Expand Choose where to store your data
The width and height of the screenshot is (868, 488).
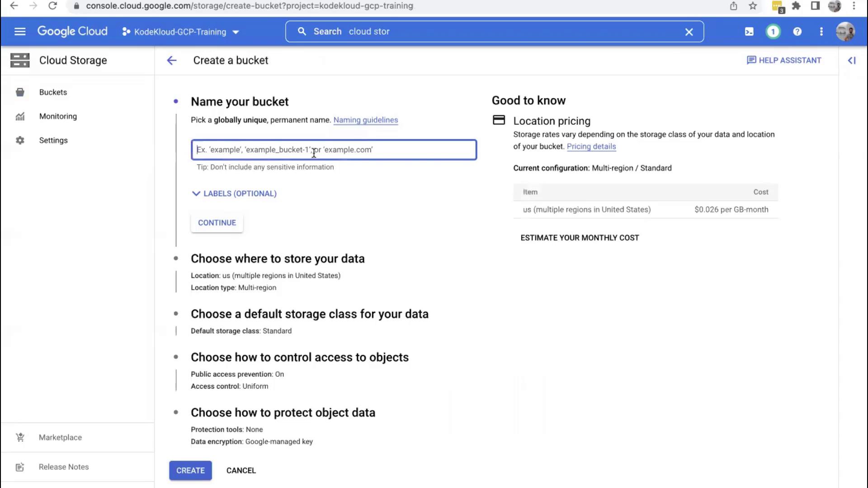click(277, 259)
